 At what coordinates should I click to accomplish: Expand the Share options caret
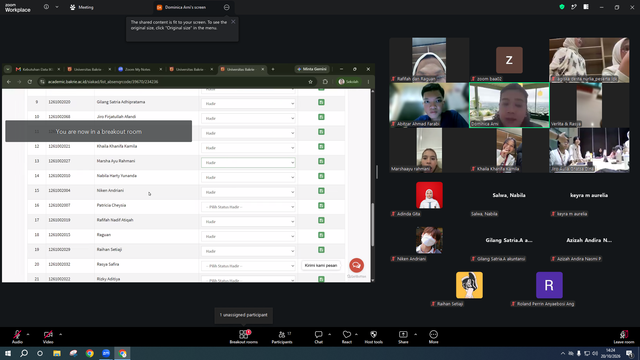click(x=416, y=334)
